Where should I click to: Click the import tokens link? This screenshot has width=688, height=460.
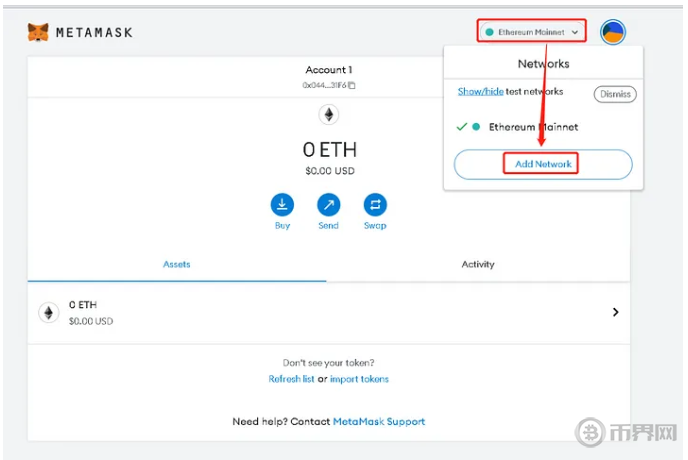[x=360, y=379]
